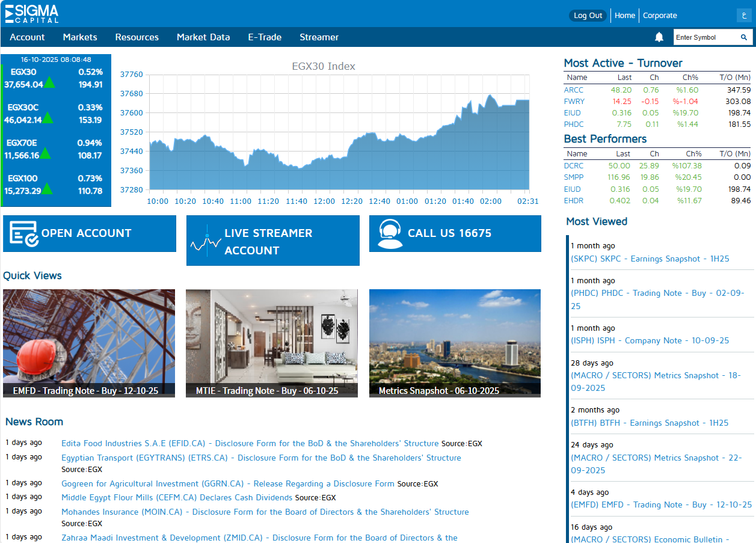This screenshot has height=543, width=756.
Task: Open the Market Data menu
Action: tap(203, 37)
